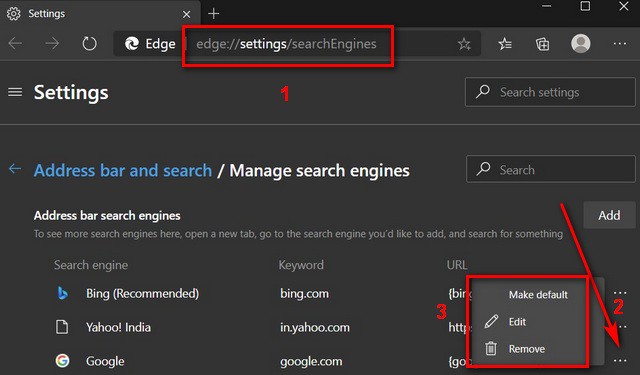
Task: Open the Favorites list icon
Action: (505, 44)
